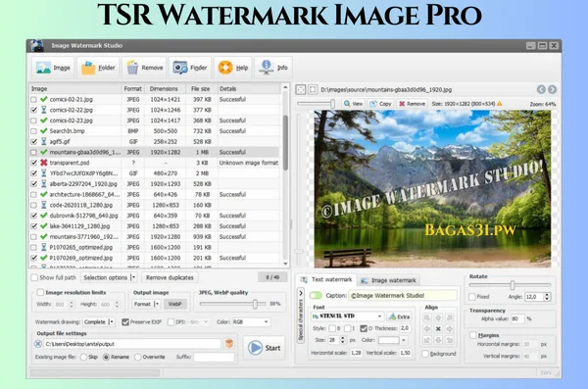The height and width of the screenshot is (389, 588).
Task: Check the comics-02-21.jpg checkbox
Action: coord(33,99)
